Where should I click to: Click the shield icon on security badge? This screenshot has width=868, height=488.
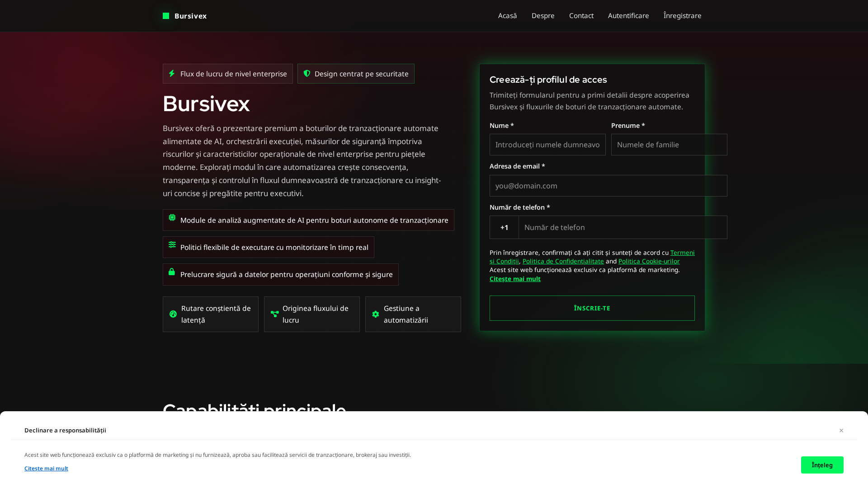tap(307, 73)
